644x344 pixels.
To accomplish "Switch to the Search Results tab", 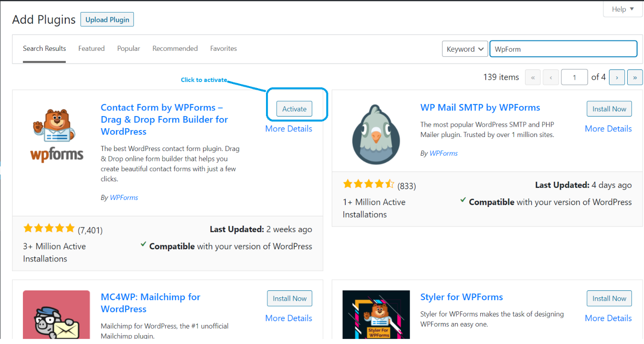I will pos(44,48).
